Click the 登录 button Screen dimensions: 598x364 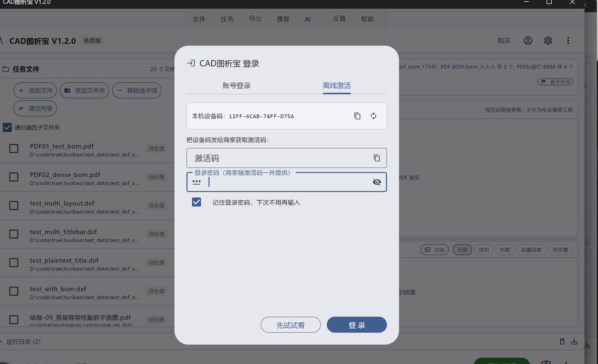coord(357,325)
